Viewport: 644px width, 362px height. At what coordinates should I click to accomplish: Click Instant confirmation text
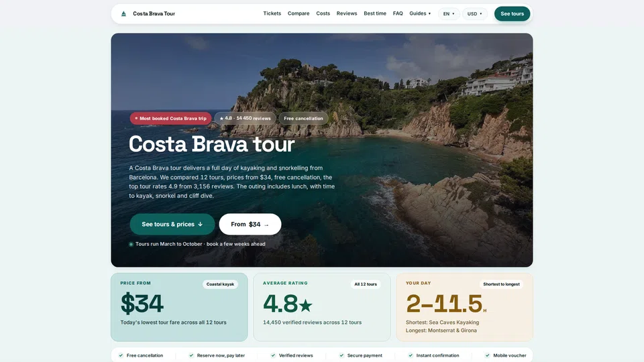click(438, 355)
